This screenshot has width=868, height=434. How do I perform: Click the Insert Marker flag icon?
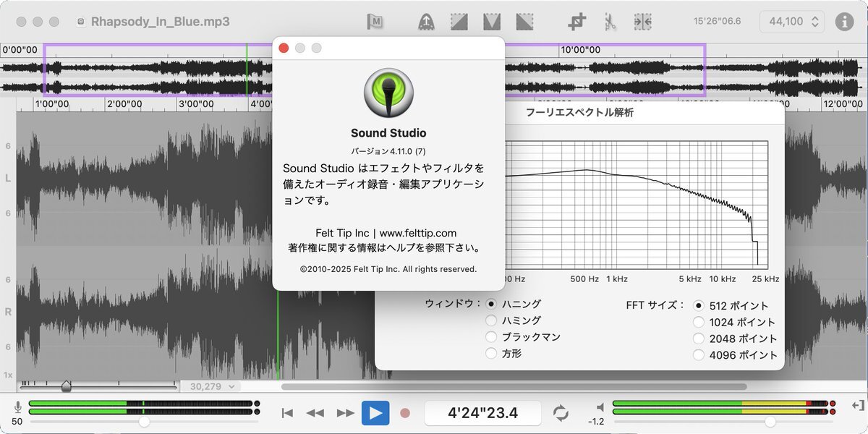pyautogui.click(x=375, y=22)
